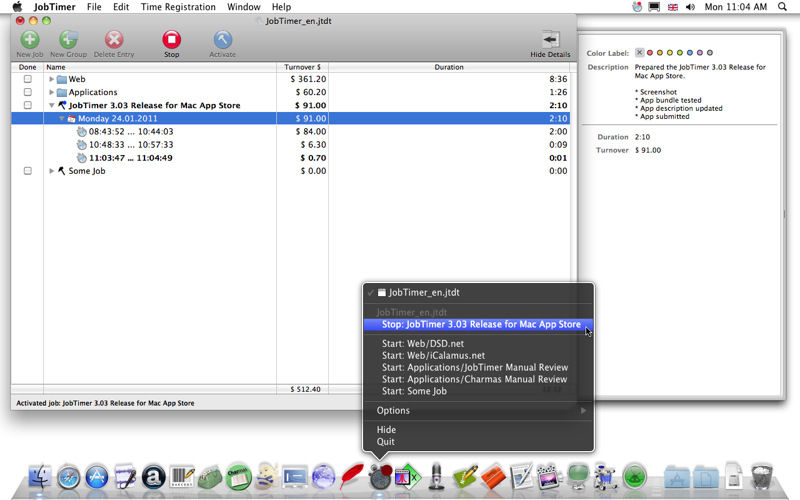Image resolution: width=800 pixels, height=500 pixels.
Task: Open Finder in the Dock
Action: [x=40, y=477]
